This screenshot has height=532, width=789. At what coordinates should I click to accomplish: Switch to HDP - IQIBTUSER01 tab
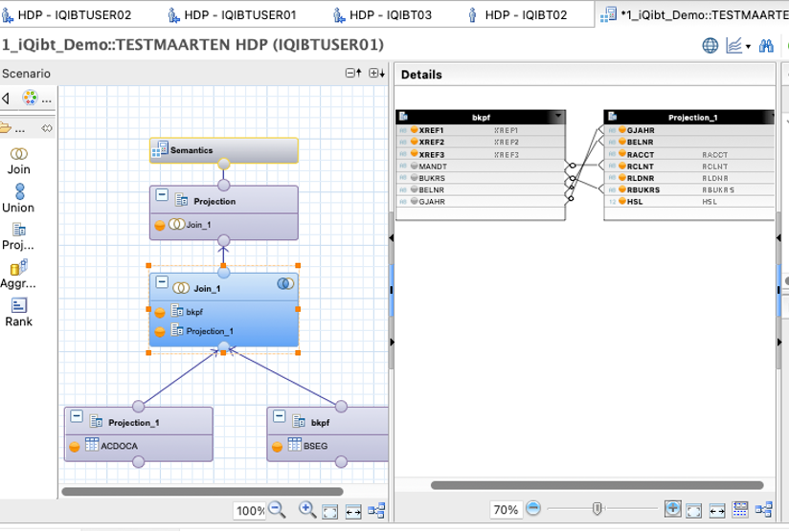[232, 15]
